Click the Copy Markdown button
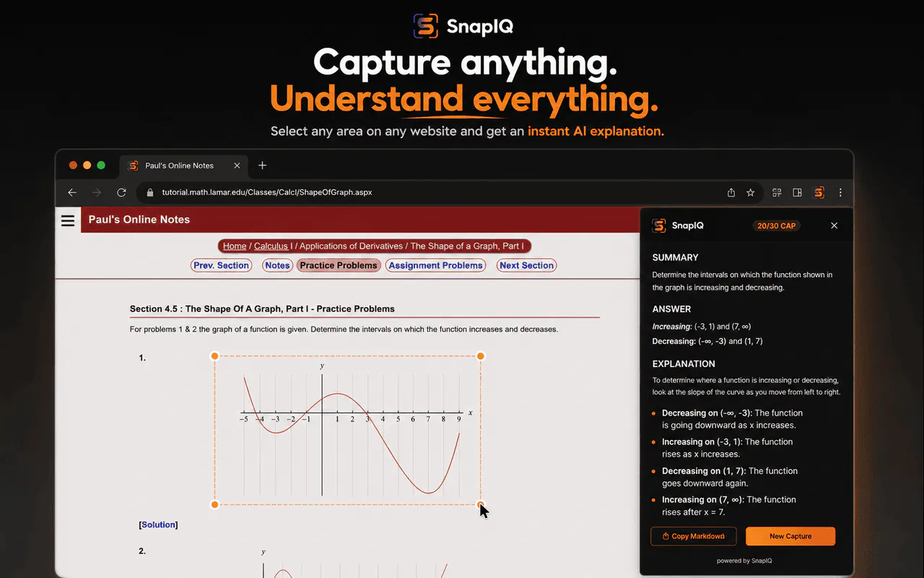The width and height of the screenshot is (924, 578). click(x=693, y=536)
